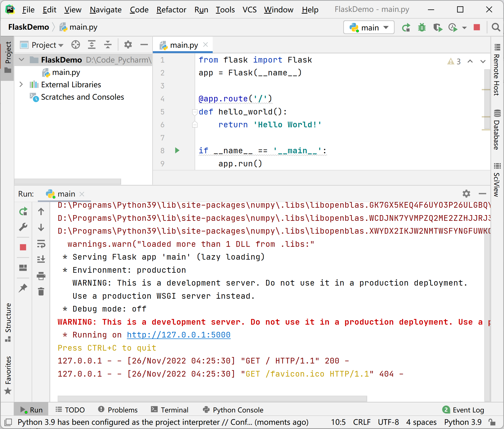The image size is (504, 429).
Task: Toggle the pin tab icon in Run panel
Action: [23, 288]
